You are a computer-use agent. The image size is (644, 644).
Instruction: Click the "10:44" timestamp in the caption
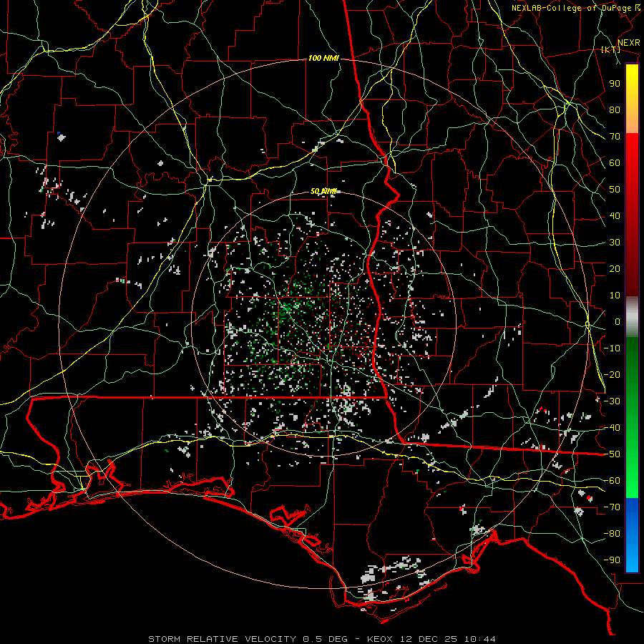pos(479,639)
